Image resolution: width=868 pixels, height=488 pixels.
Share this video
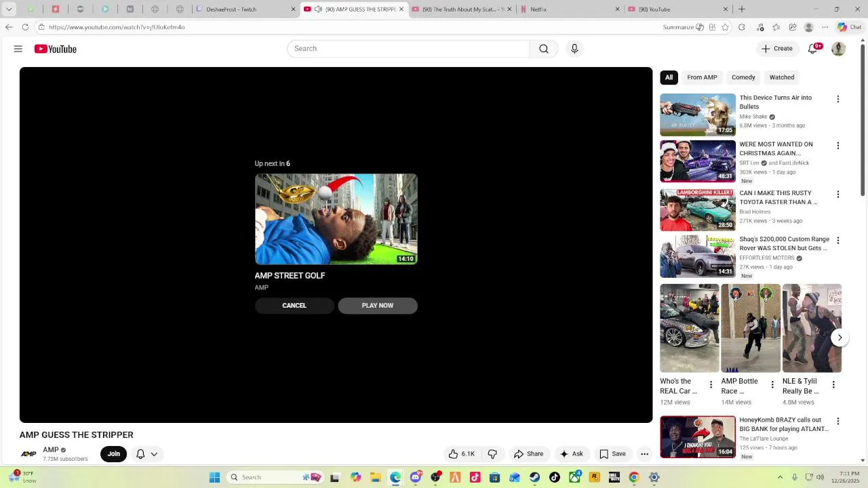tap(528, 454)
